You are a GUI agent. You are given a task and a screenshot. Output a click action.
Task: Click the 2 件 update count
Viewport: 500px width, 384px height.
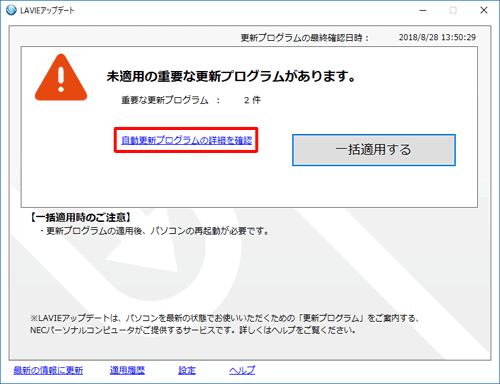[x=252, y=100]
